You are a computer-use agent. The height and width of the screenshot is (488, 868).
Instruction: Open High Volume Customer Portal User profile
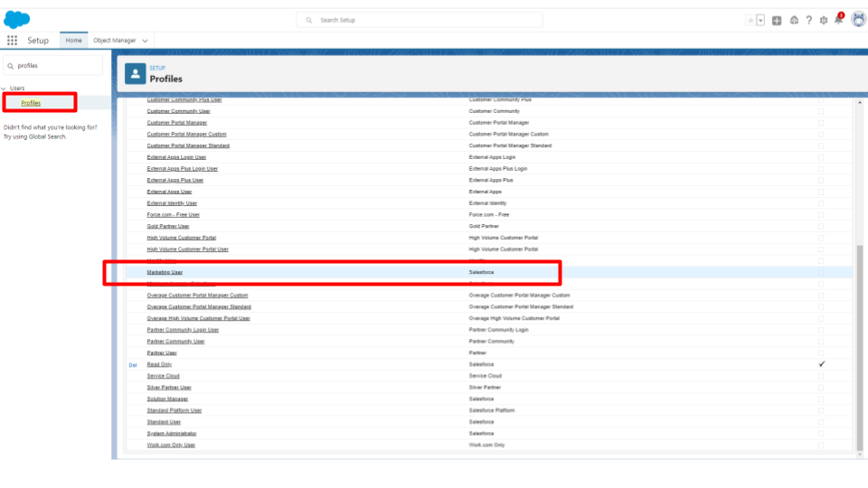coord(188,249)
